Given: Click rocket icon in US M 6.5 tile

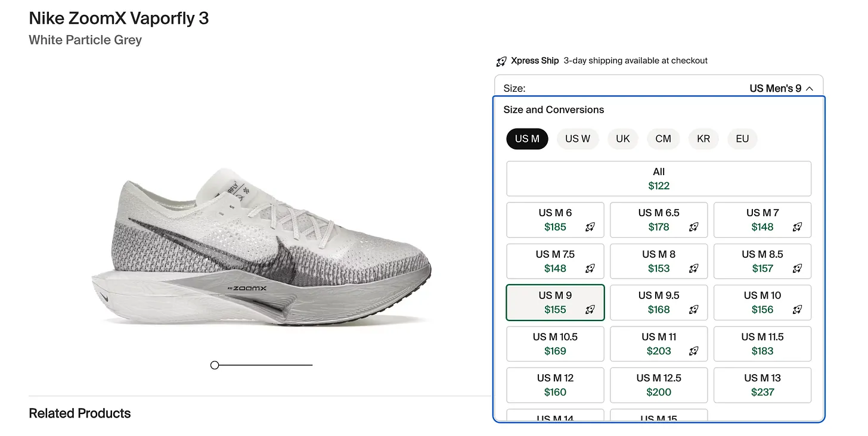Looking at the screenshot, I should pos(693,227).
